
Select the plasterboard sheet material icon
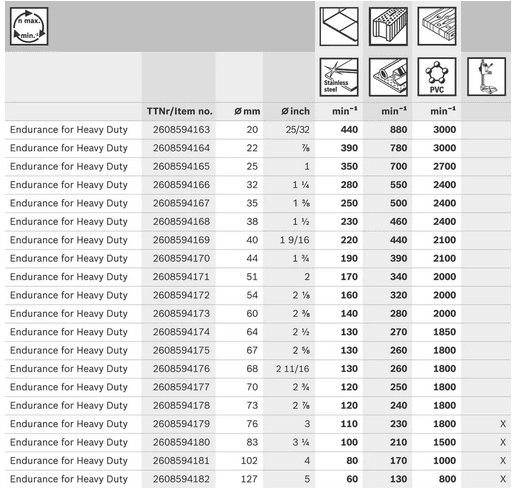click(x=388, y=77)
